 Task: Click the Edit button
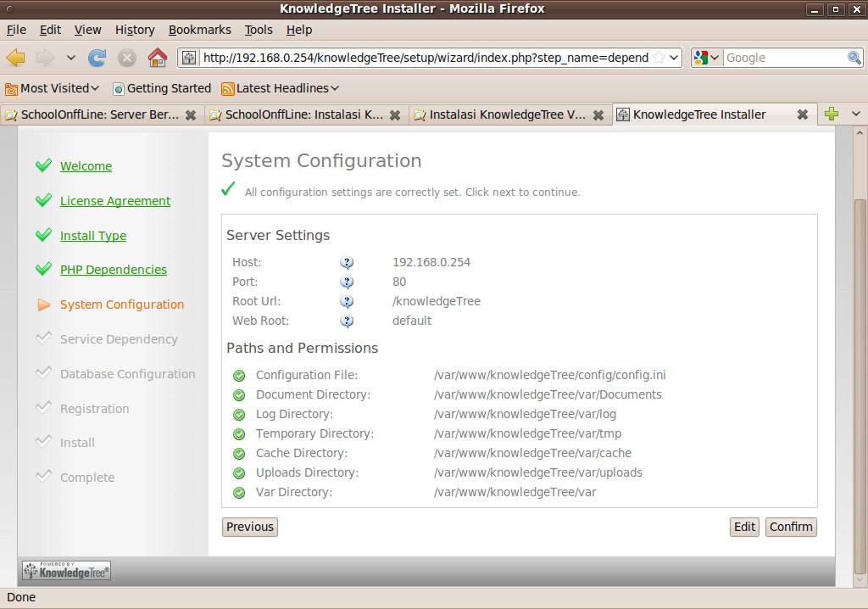pos(744,527)
